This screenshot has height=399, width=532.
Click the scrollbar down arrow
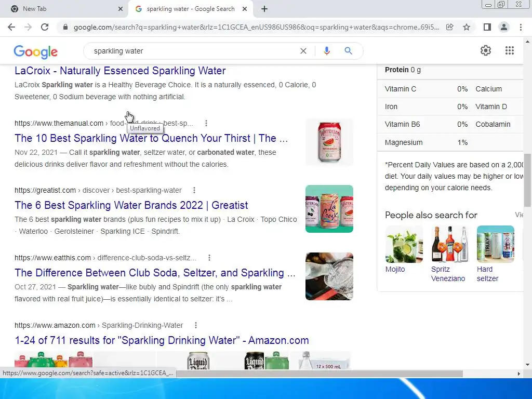pos(527,365)
